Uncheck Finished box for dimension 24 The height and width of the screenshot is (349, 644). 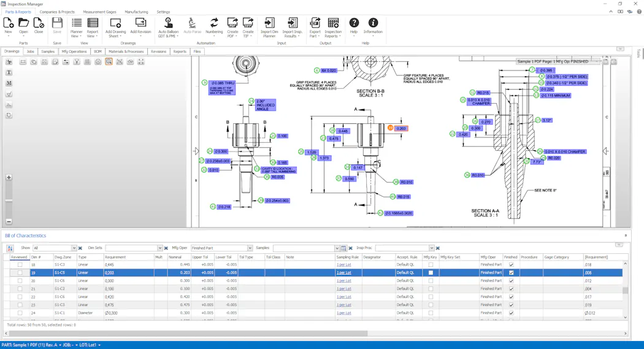click(x=511, y=313)
